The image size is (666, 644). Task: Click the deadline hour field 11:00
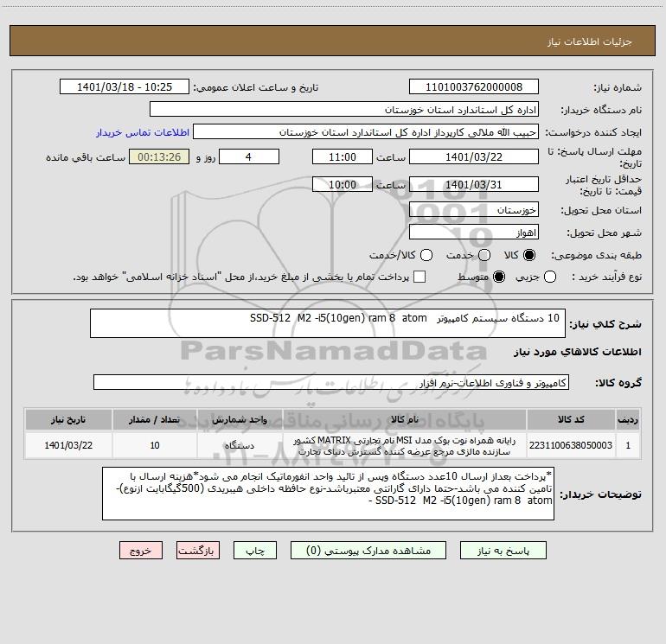click(x=343, y=156)
